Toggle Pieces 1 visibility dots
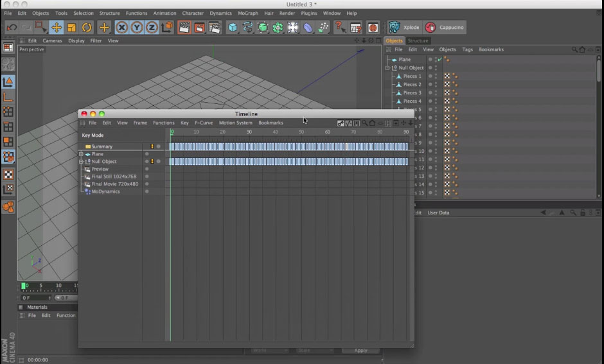604x364 pixels. (436, 76)
